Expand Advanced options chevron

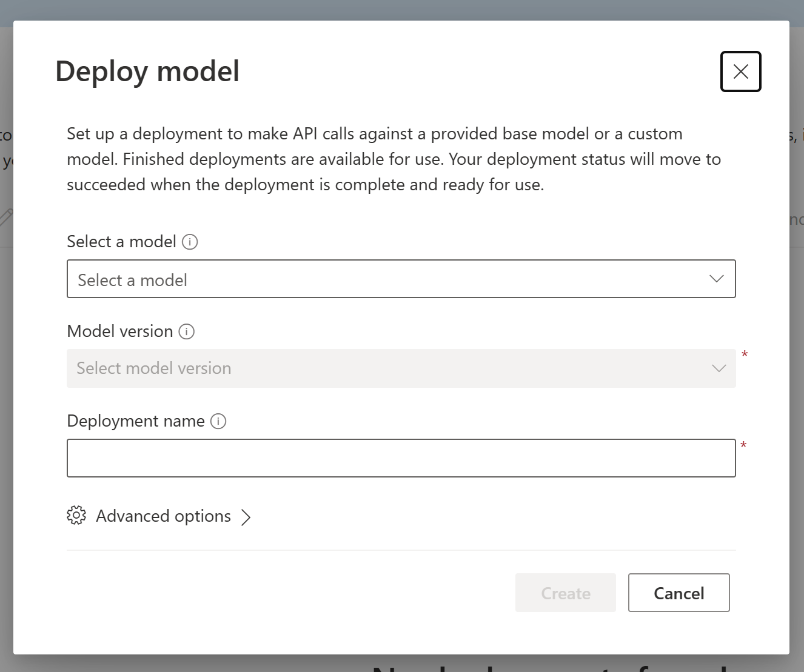coord(246,517)
